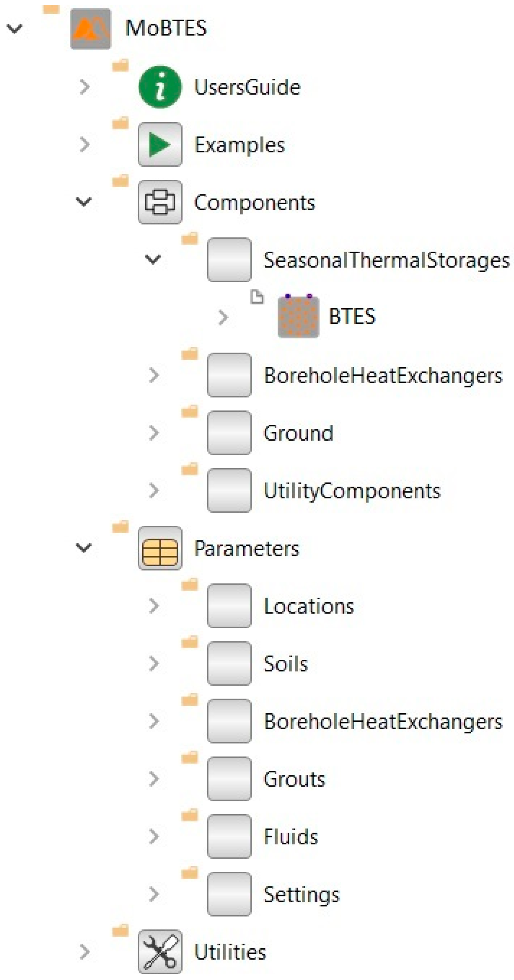Click the yellow Parameters table icon

coord(160,548)
